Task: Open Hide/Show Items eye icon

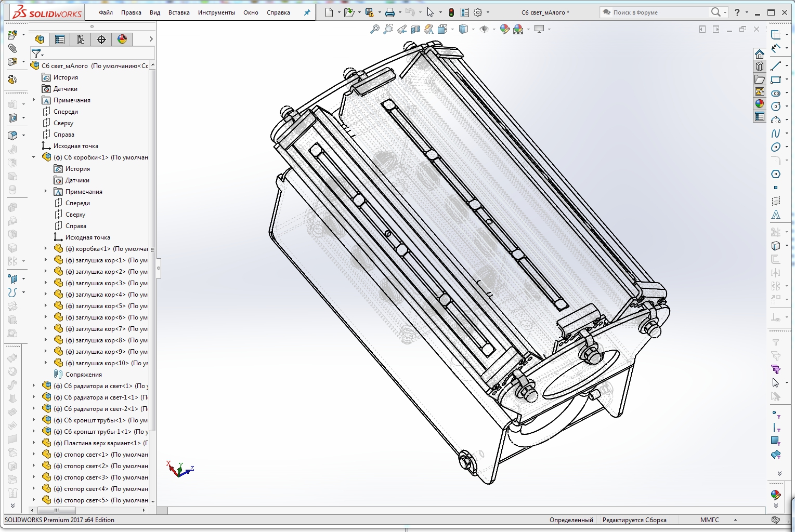Action: tap(485, 29)
